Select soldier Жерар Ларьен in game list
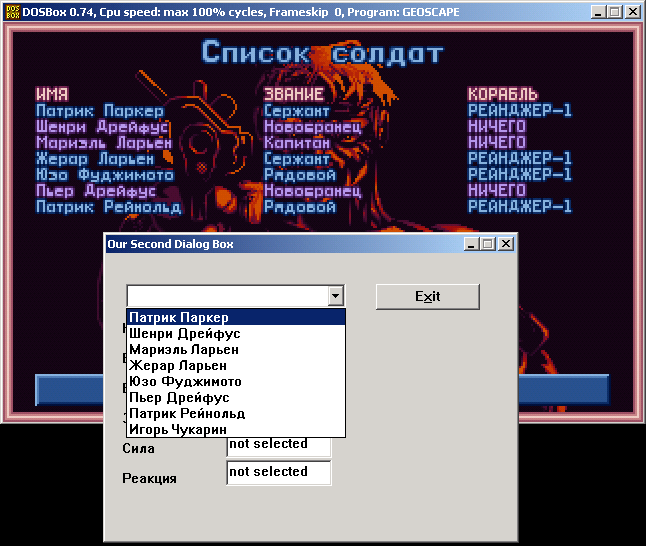This screenshot has width=646, height=546. tap(95, 159)
